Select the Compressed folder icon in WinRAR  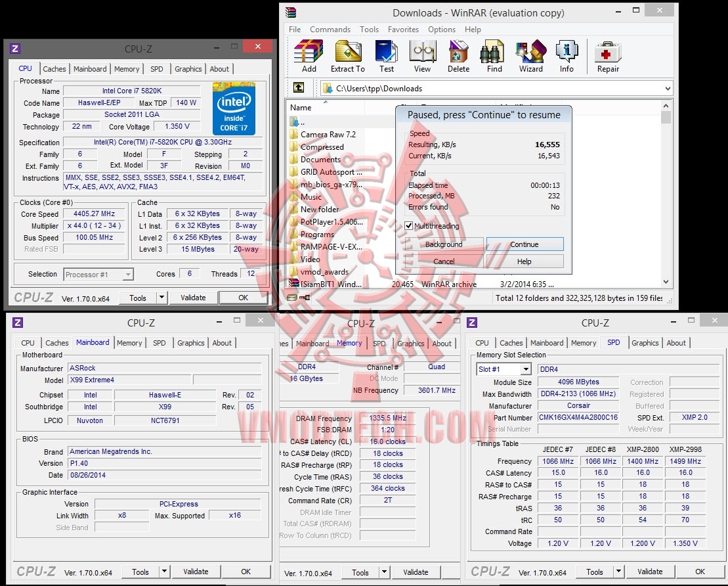coord(293,147)
